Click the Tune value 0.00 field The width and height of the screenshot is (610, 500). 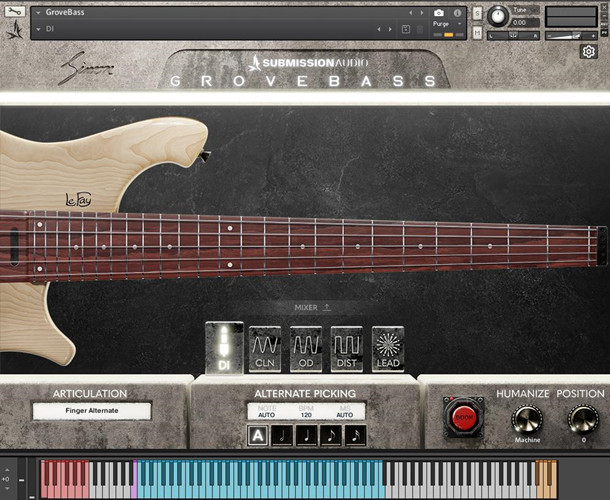(525, 23)
